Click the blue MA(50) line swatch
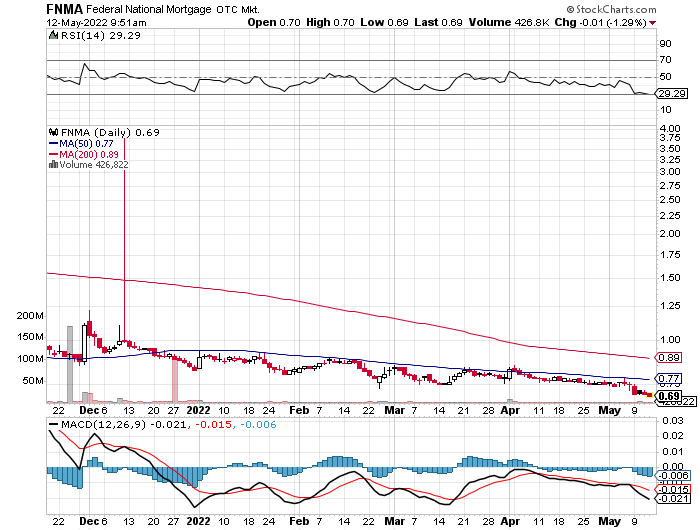700x530 pixels. click(x=53, y=144)
